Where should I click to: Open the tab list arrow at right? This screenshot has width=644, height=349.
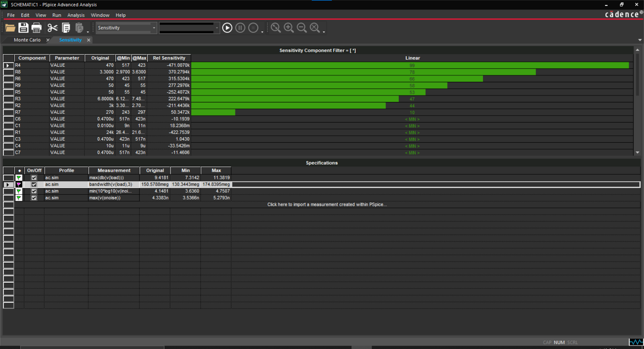click(x=640, y=40)
